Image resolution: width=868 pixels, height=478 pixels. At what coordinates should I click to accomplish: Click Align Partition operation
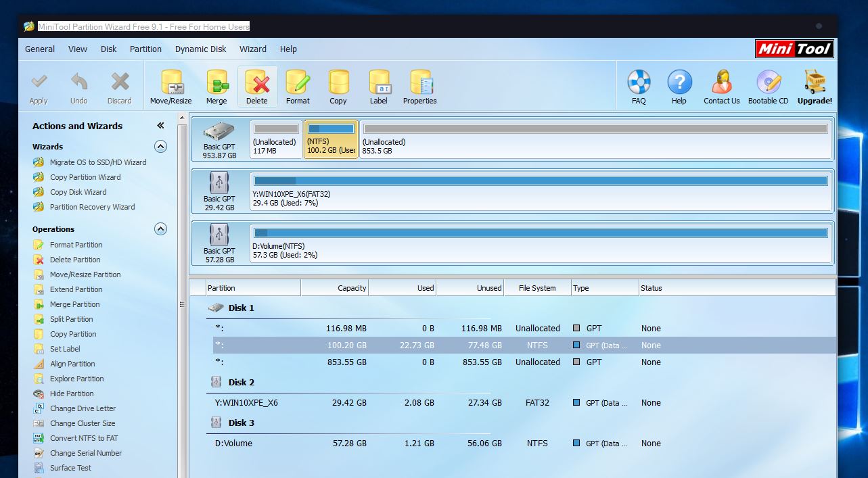click(72, 364)
